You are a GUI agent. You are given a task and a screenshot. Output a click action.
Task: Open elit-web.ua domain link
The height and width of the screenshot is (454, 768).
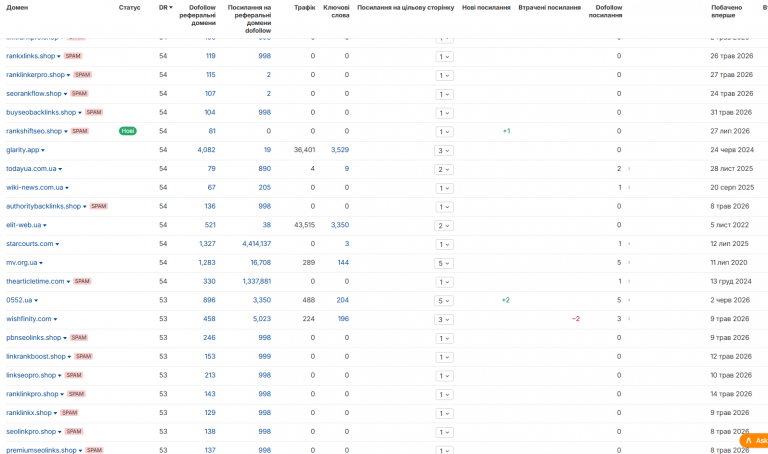24,225
